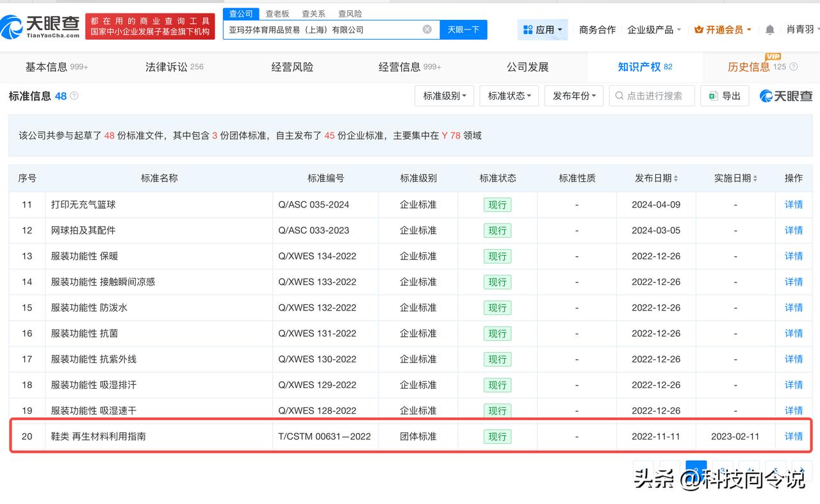Screen dimensions: 820x504
Task: Click the 标准名称 column header
Action: 160,179
